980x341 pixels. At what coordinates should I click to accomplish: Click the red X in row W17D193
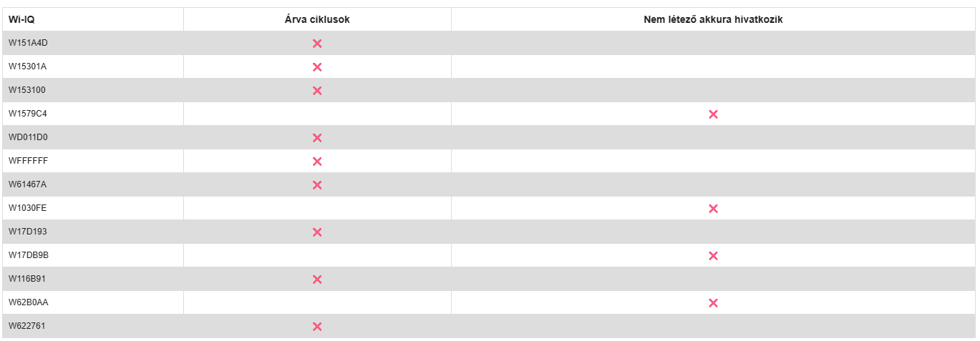click(317, 232)
